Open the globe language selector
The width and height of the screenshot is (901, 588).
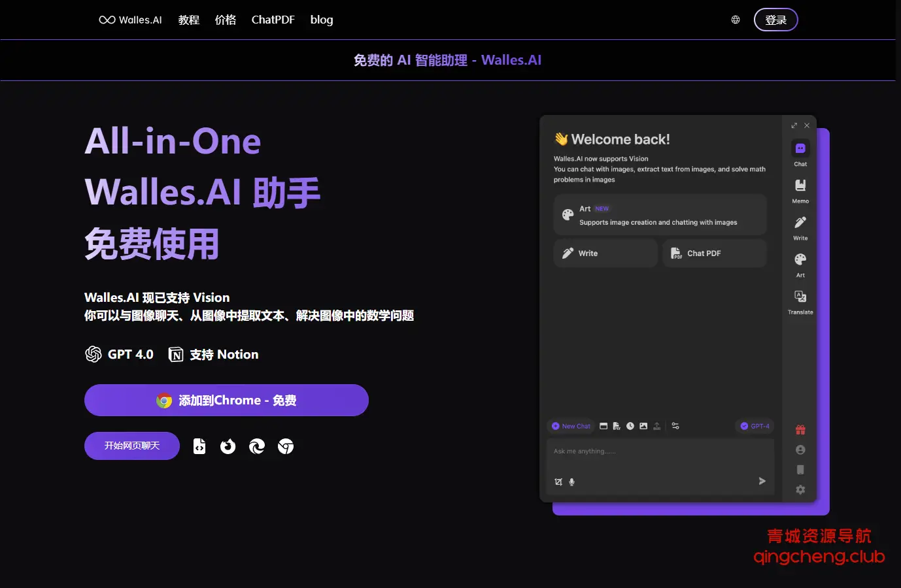point(736,20)
